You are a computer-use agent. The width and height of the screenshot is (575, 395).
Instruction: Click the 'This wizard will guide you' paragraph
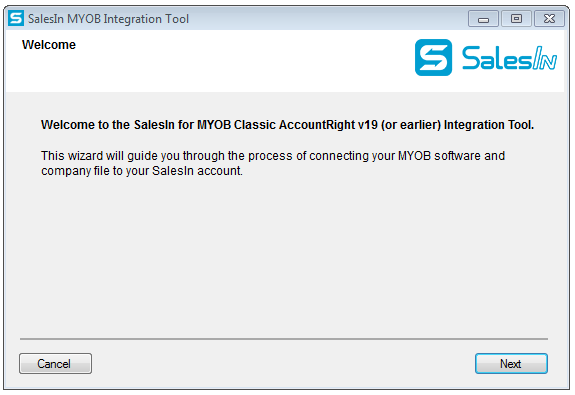(273, 163)
